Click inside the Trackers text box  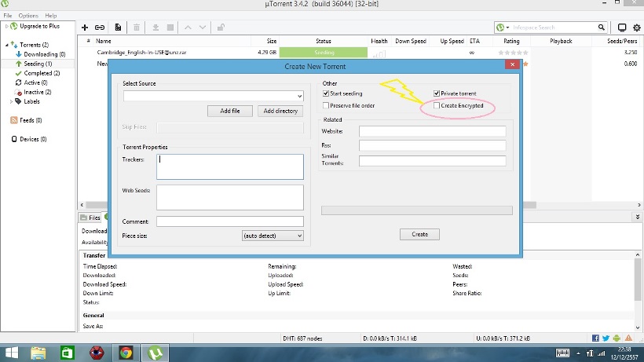(229, 166)
